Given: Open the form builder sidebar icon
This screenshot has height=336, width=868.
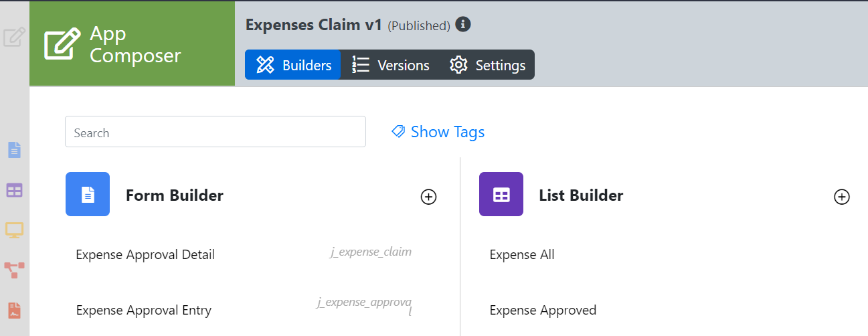Looking at the screenshot, I should (14, 150).
